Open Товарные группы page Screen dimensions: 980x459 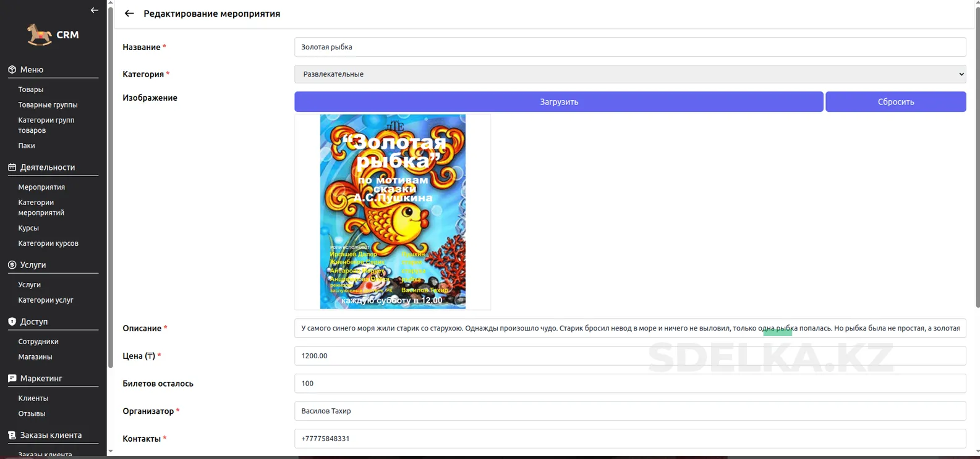(48, 105)
